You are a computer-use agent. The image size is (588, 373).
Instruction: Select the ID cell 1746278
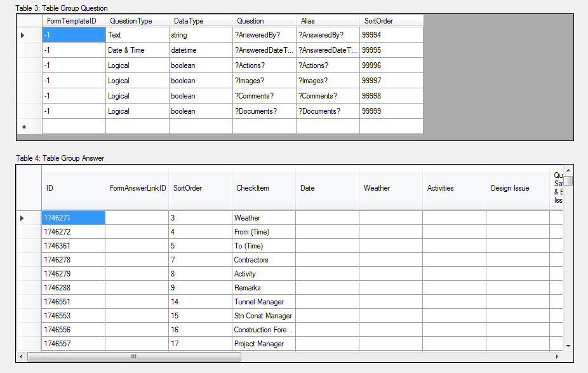[73, 260]
